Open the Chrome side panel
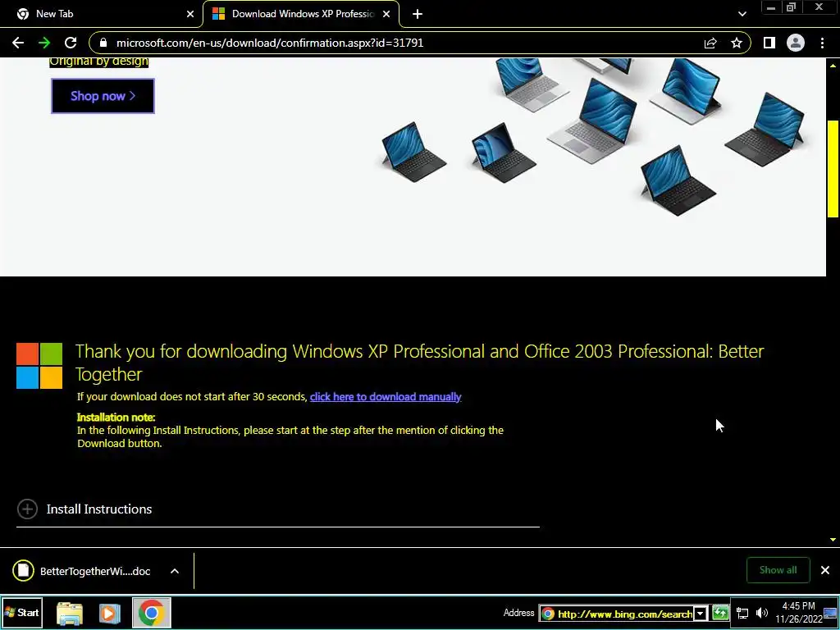840x630 pixels. coord(769,43)
